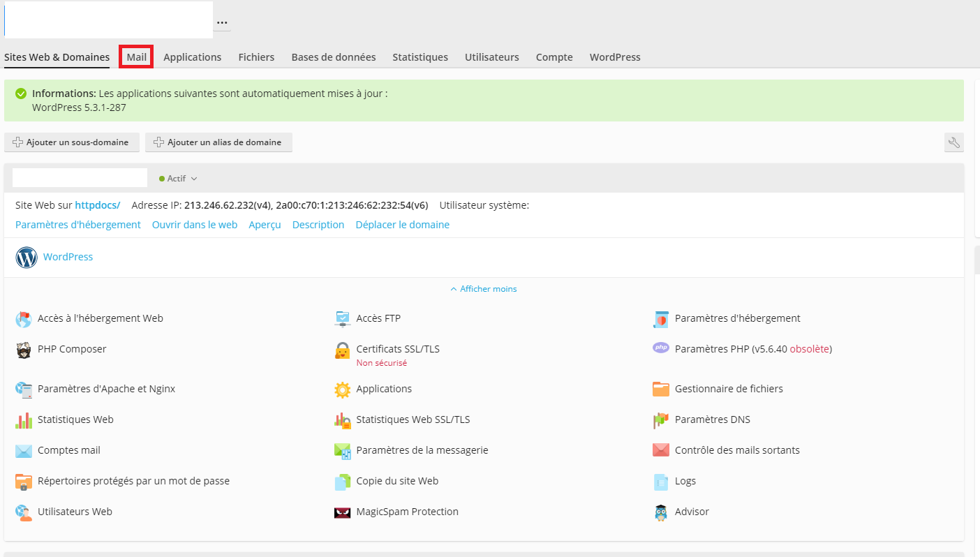Open Contrôle des mails sortants icon
Screen dimensions: 980x557
tap(661, 451)
